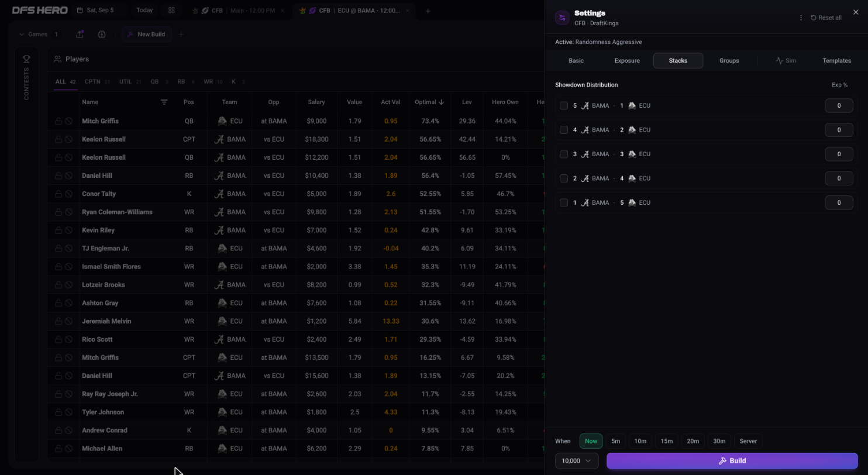Switch to the Exposure settings tab
Viewport: 868px width, 475px height.
click(627, 61)
